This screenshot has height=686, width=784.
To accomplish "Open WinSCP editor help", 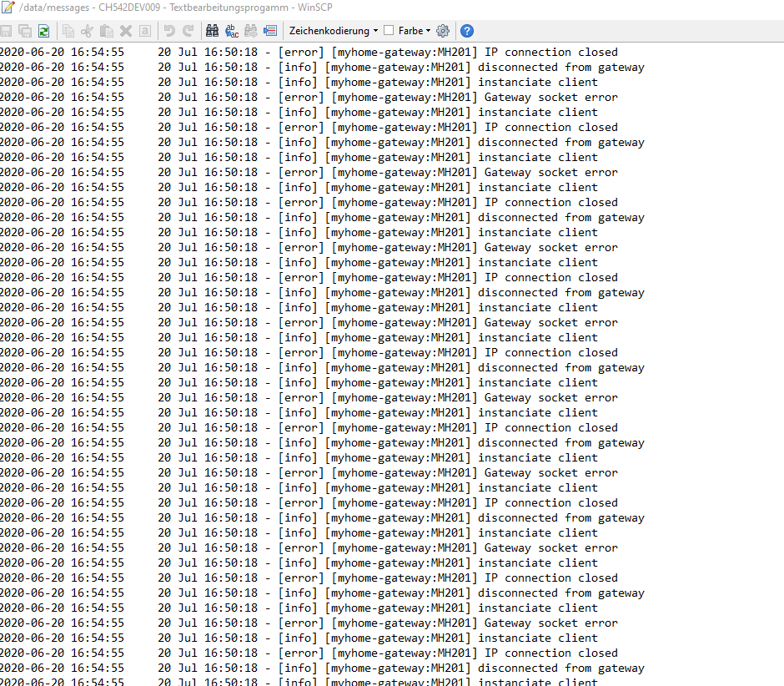I will point(467,30).
